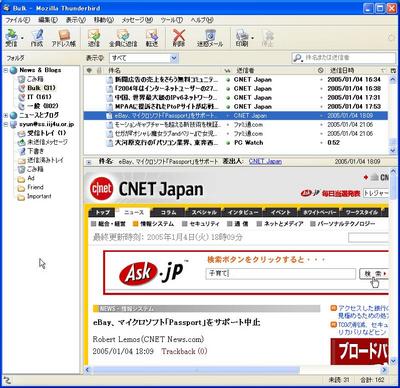
Task: Collapse the News & Blogs account tree
Action: click(6, 70)
